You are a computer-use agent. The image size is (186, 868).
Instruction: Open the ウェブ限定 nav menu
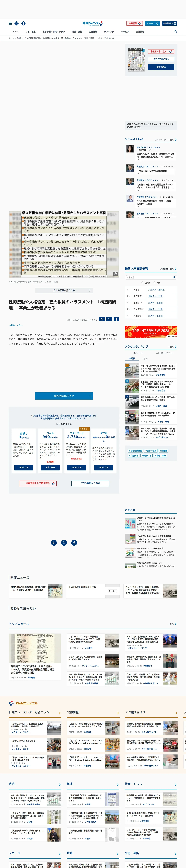[30, 32]
